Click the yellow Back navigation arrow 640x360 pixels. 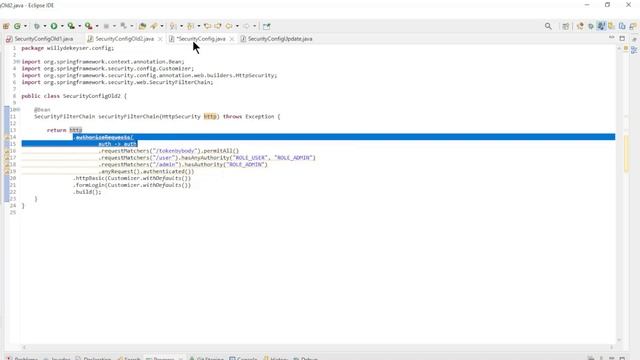(x=229, y=26)
